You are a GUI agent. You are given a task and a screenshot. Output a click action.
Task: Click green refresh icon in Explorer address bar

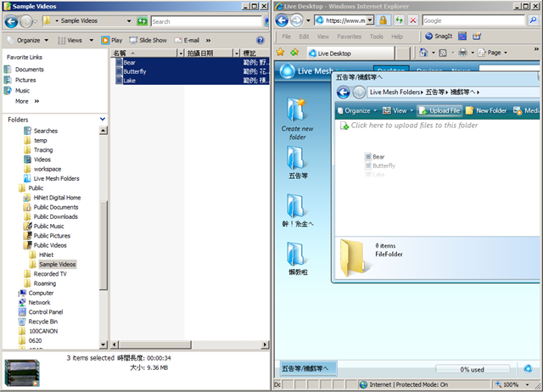point(142,21)
